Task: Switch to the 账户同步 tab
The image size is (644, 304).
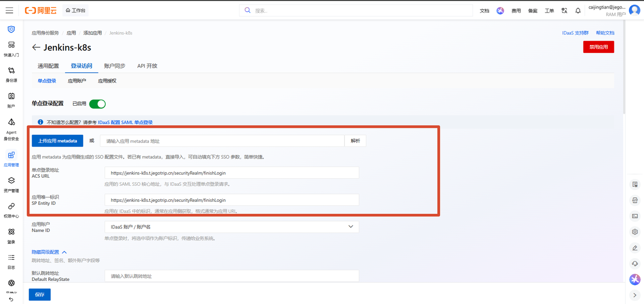Action: (x=115, y=66)
